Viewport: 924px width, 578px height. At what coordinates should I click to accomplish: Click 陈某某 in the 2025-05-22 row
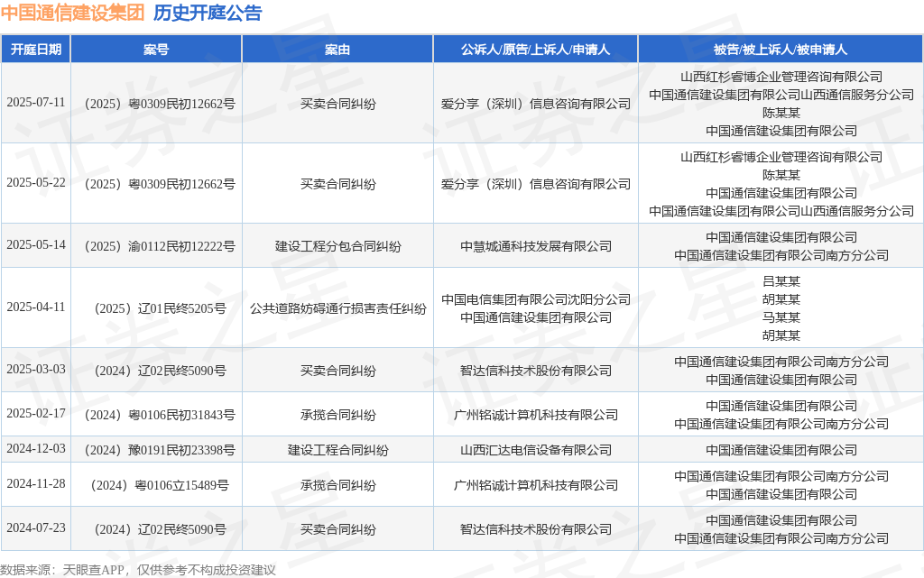pyautogui.click(x=781, y=176)
